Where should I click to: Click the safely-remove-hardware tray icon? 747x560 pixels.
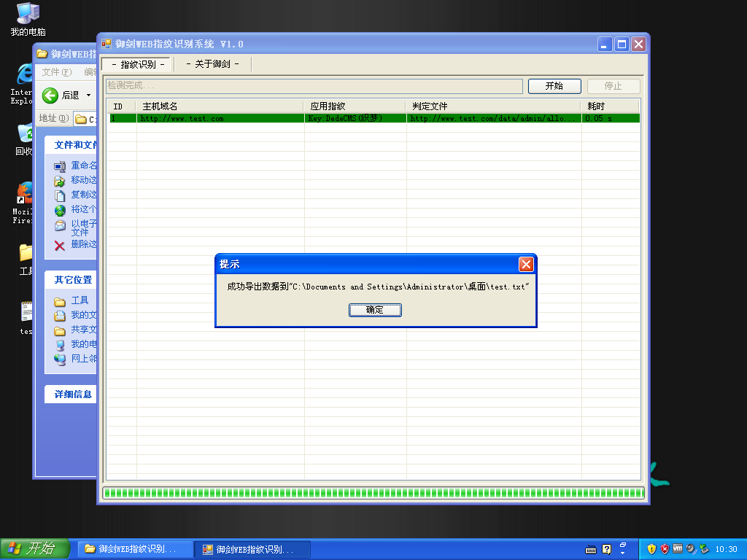point(704,549)
